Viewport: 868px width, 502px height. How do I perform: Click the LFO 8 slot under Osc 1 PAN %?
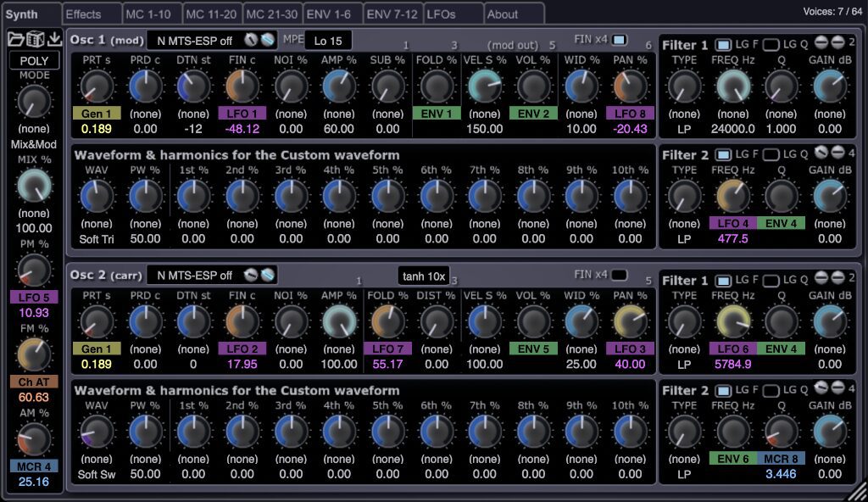click(x=630, y=114)
